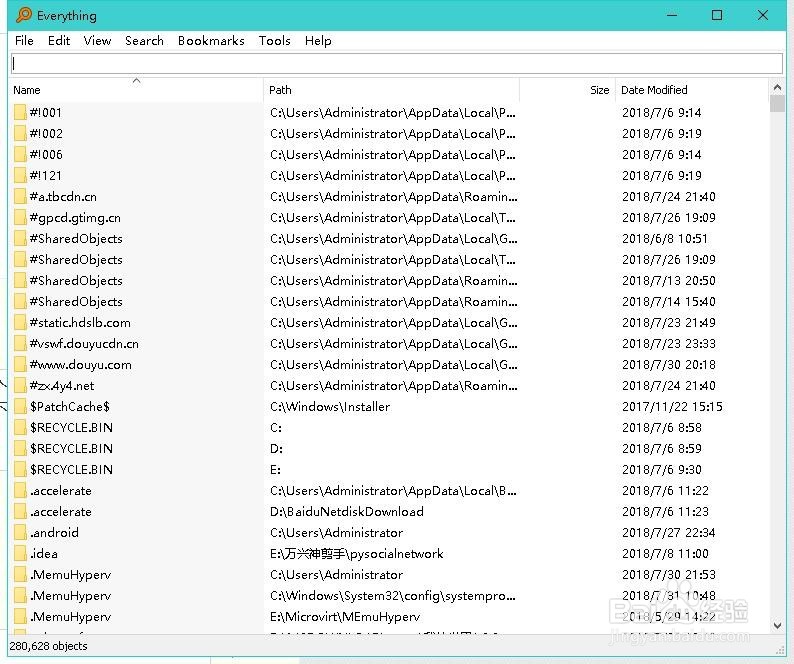The width and height of the screenshot is (794, 664).
Task: Open the Search menu
Action: click(144, 41)
